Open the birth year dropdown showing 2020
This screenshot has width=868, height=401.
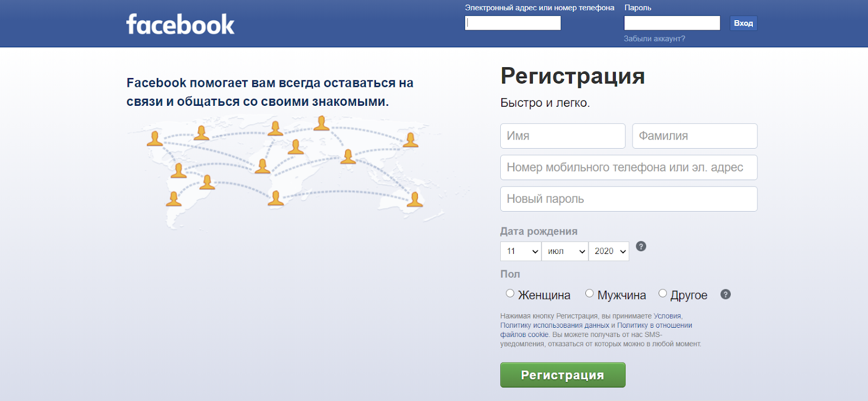pyautogui.click(x=609, y=251)
